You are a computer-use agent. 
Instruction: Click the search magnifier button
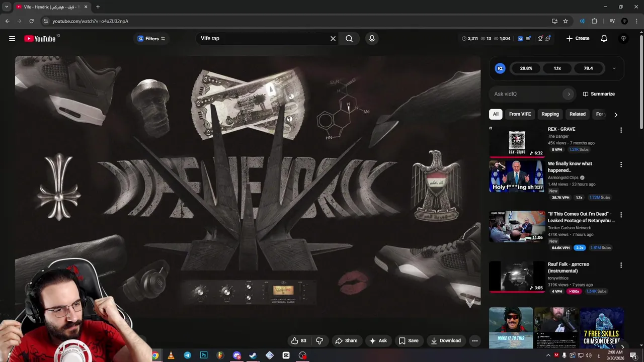click(x=349, y=39)
